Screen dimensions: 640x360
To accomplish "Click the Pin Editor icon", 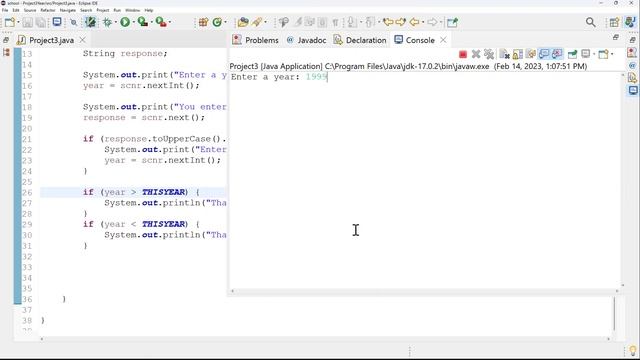I will click(452, 22).
